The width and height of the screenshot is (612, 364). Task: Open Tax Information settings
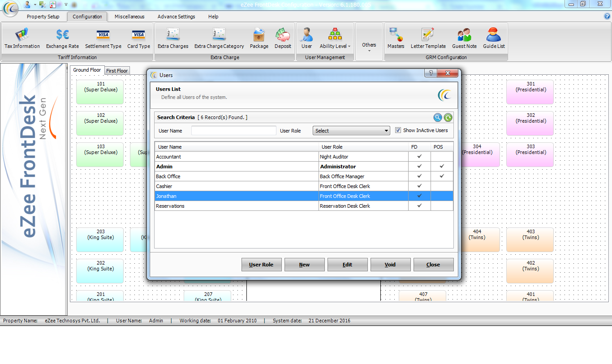click(22, 39)
